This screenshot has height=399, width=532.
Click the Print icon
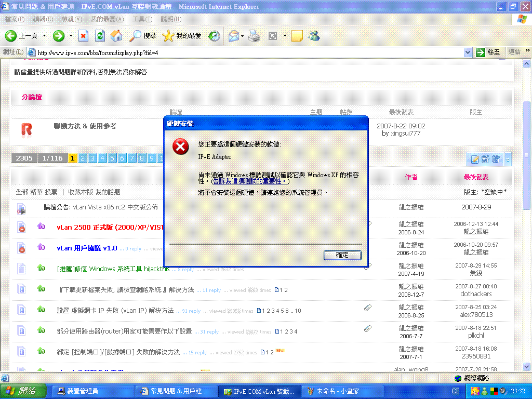tap(254, 36)
